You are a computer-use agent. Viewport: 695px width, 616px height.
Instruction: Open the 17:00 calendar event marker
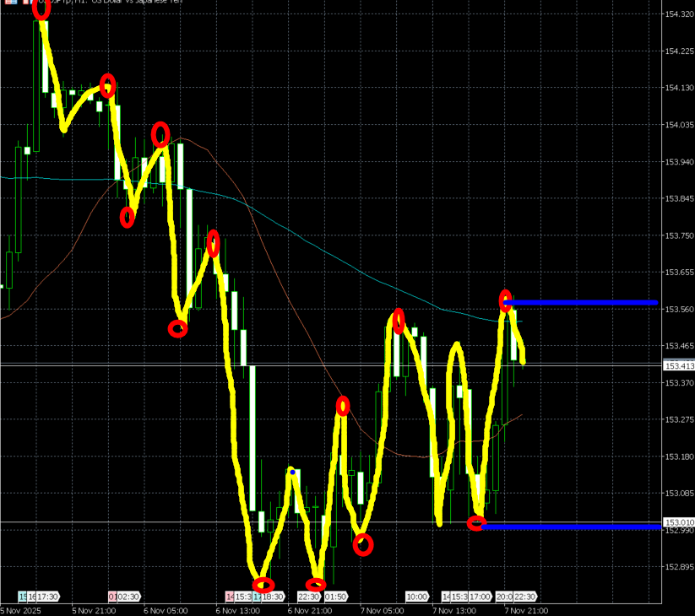coord(481,597)
